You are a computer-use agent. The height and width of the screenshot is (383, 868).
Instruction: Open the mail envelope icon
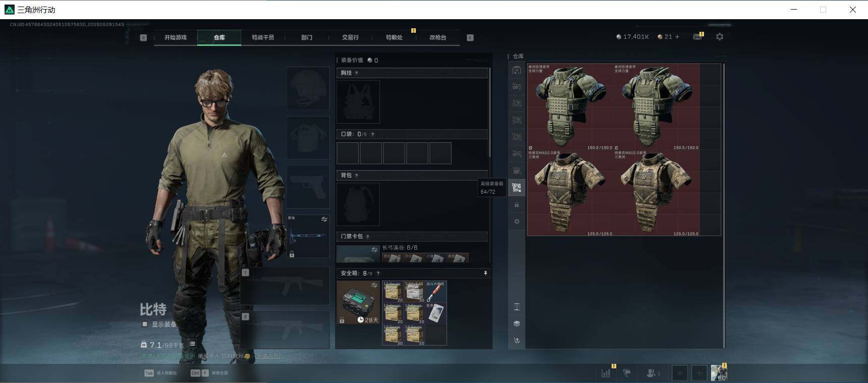[697, 37]
